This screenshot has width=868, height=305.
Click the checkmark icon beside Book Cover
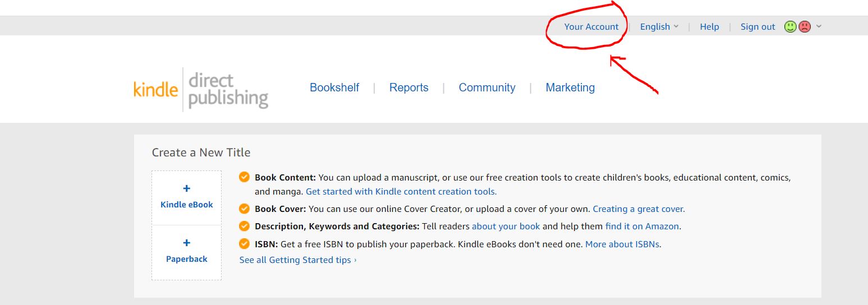(244, 209)
